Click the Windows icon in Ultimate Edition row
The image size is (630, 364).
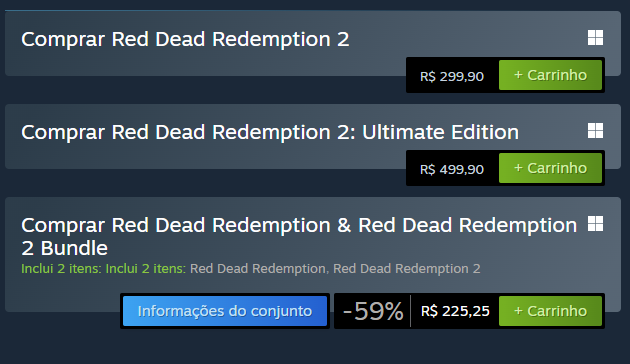pyautogui.click(x=595, y=131)
